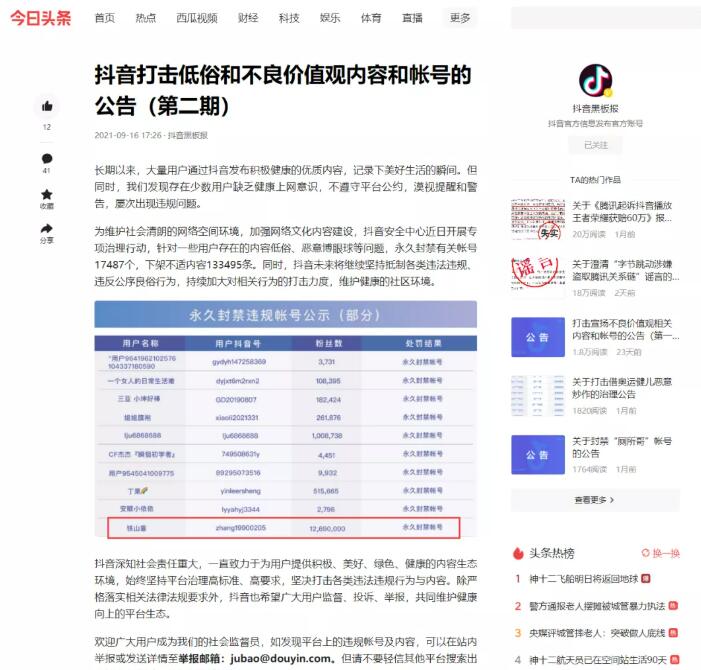
Task: Click the 头条热榜 heading
Action: coord(552,553)
